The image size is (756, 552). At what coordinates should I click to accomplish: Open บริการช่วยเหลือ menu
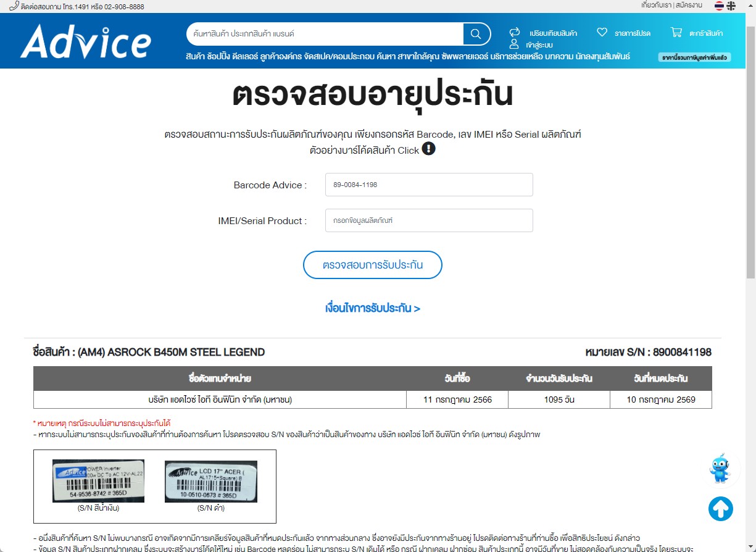pos(517,56)
